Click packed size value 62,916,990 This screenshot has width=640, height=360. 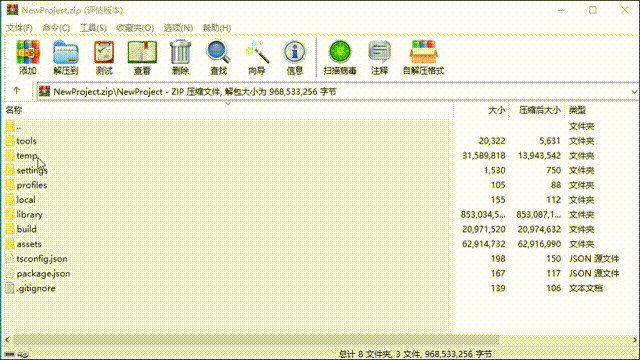pyautogui.click(x=539, y=244)
